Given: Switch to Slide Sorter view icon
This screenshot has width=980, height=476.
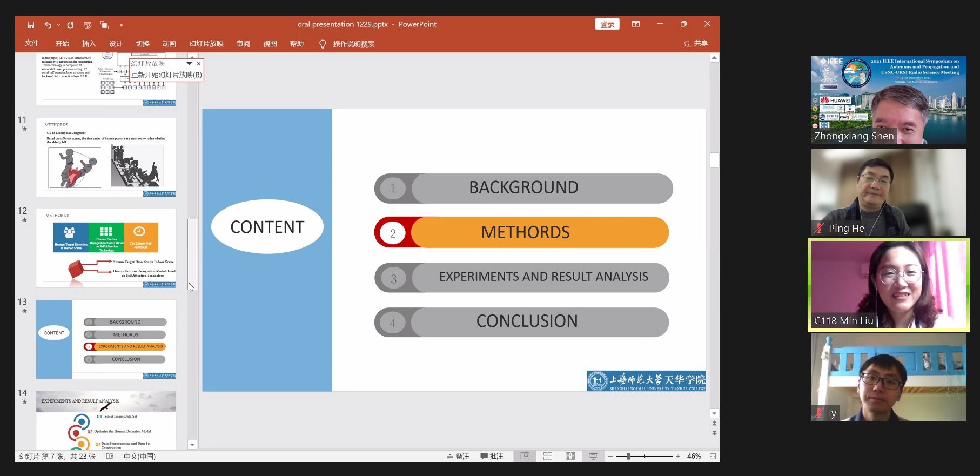Looking at the screenshot, I should [547, 457].
